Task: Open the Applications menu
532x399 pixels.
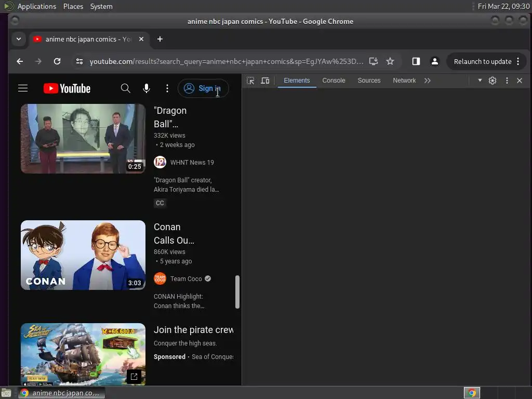Action: tap(37, 6)
